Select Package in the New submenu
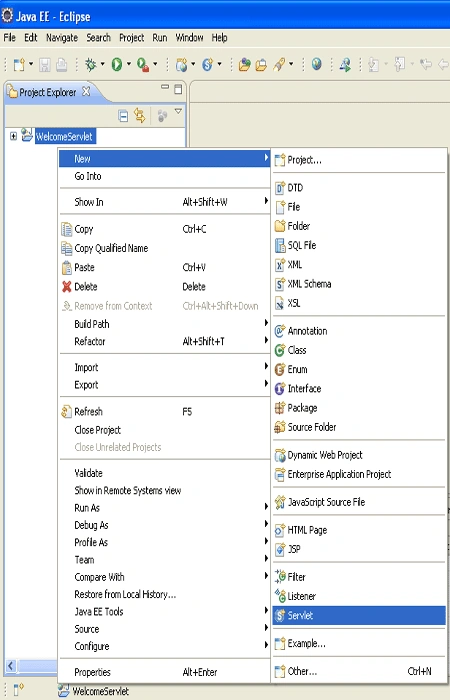This screenshot has height=700, width=450. coord(358,408)
